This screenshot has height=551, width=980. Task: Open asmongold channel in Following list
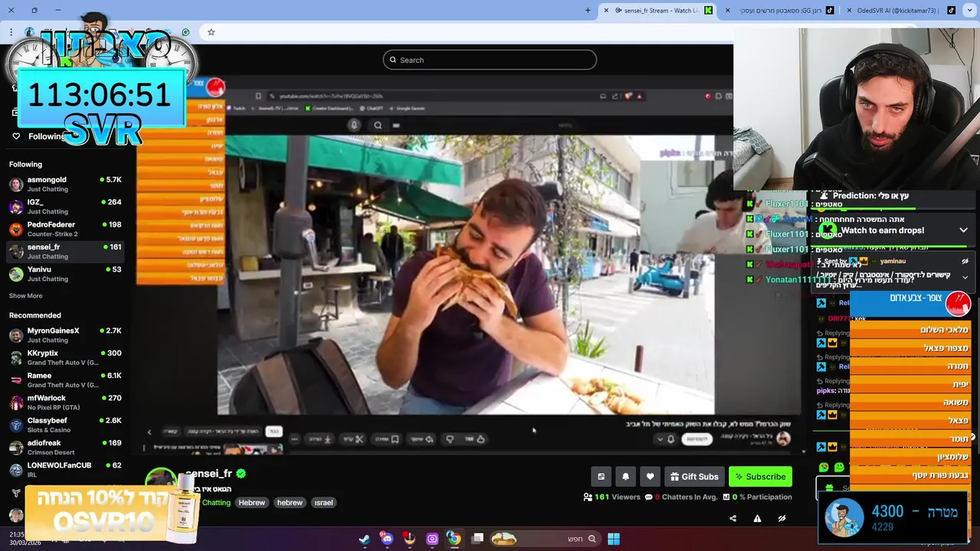[65, 184]
